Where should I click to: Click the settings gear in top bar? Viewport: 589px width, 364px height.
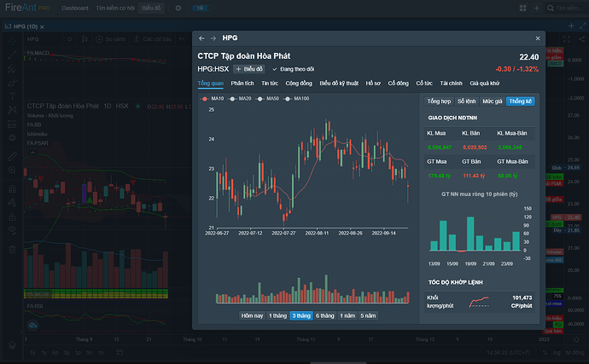point(178,8)
